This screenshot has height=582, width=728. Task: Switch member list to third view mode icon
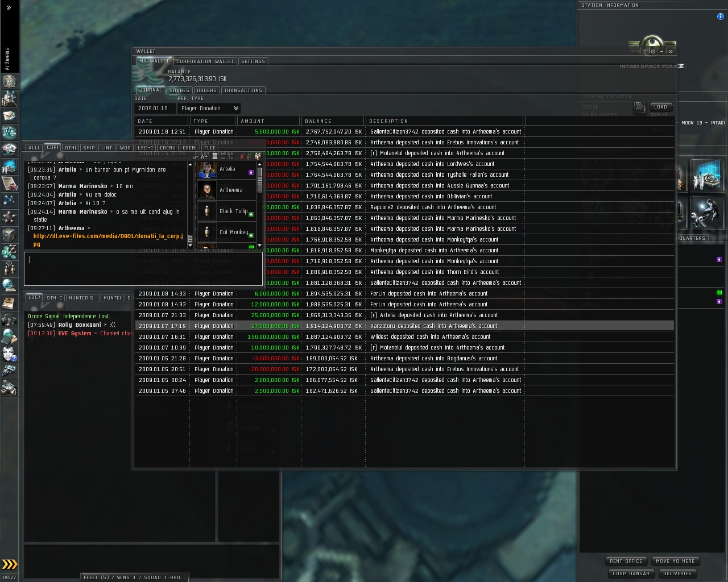coord(230,156)
